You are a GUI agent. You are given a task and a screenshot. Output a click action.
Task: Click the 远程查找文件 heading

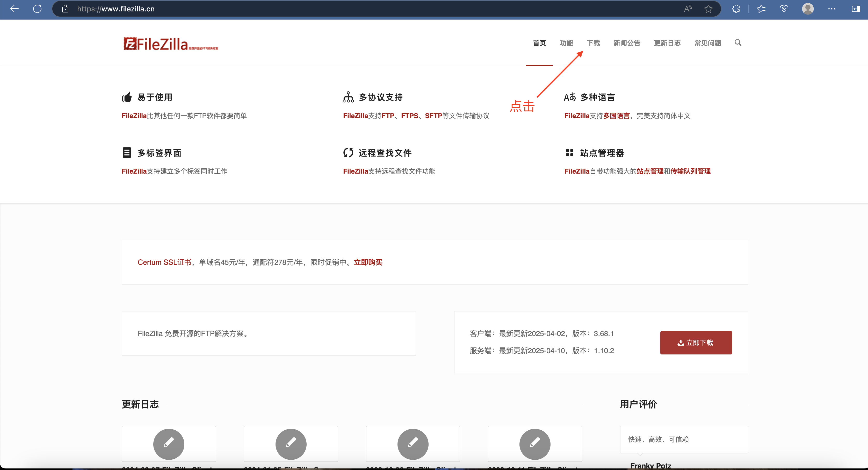point(385,153)
